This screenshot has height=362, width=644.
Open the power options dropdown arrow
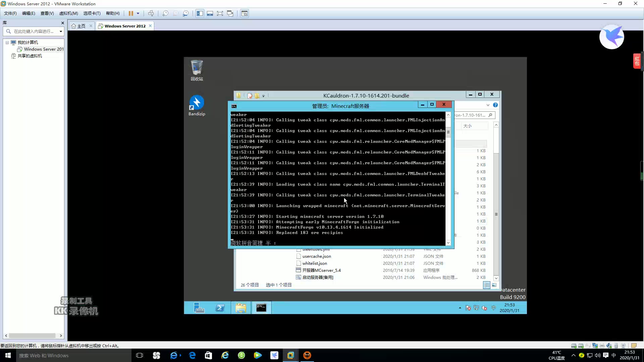(138, 13)
